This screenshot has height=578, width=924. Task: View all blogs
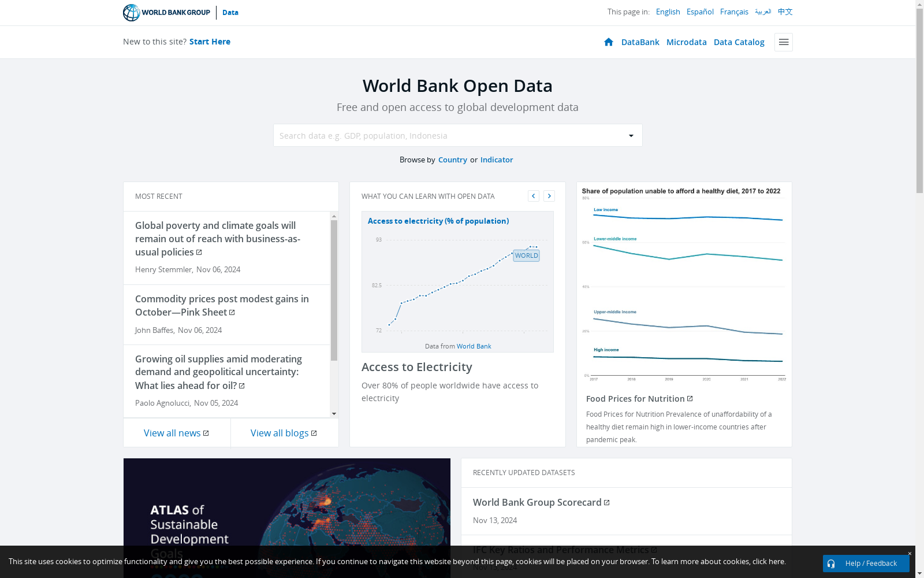pyautogui.click(x=280, y=433)
